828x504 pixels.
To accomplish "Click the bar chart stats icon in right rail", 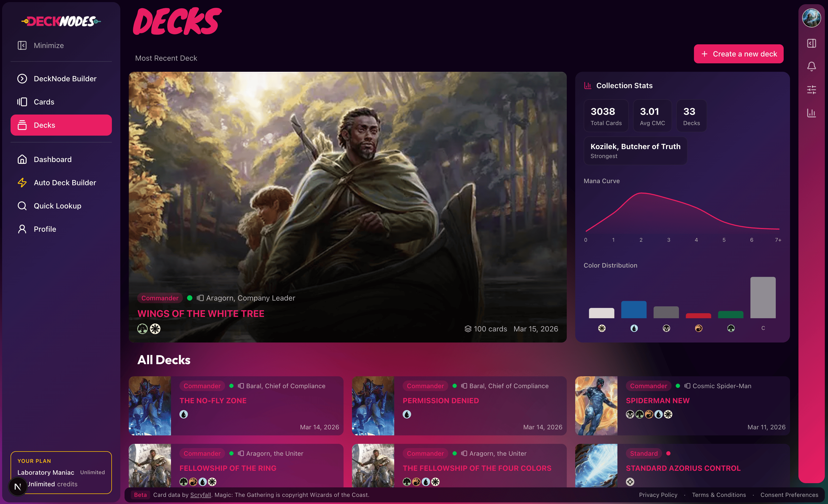I will click(811, 113).
